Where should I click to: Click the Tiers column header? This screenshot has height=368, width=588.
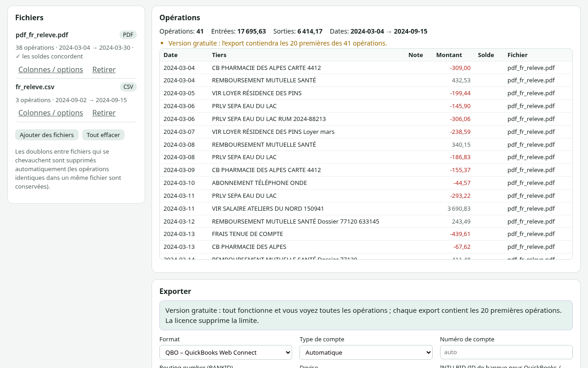tap(219, 55)
